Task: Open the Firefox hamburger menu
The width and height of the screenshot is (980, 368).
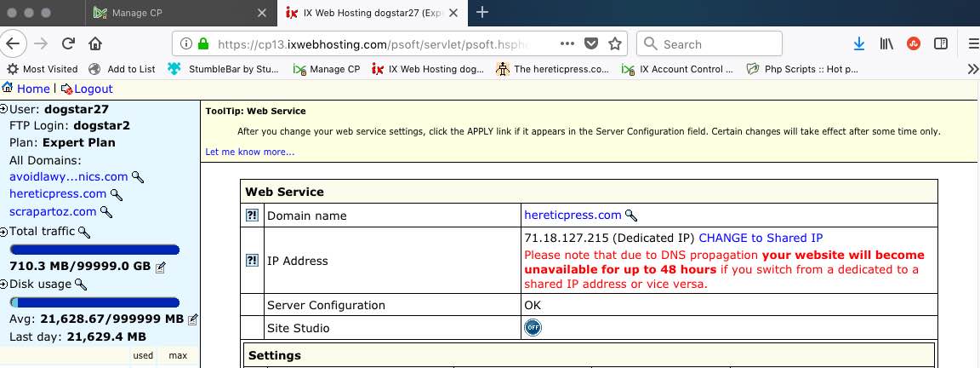Action: coord(973,43)
